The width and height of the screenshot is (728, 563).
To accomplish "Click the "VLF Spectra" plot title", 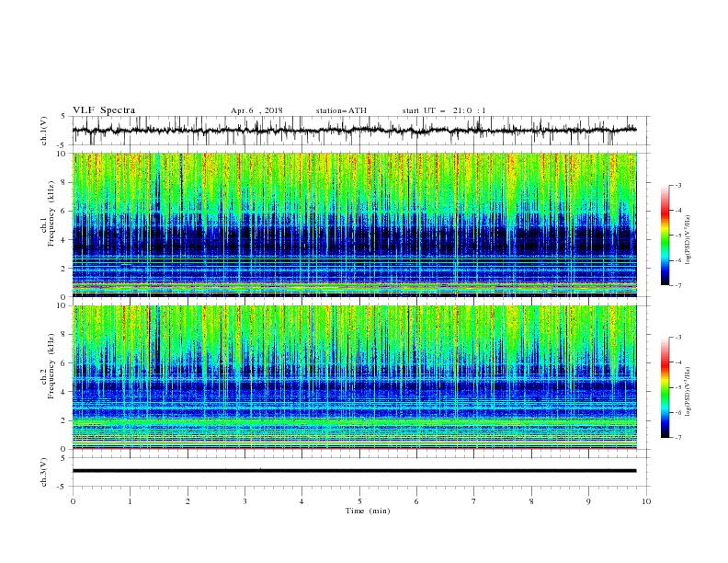I will pos(104,110).
